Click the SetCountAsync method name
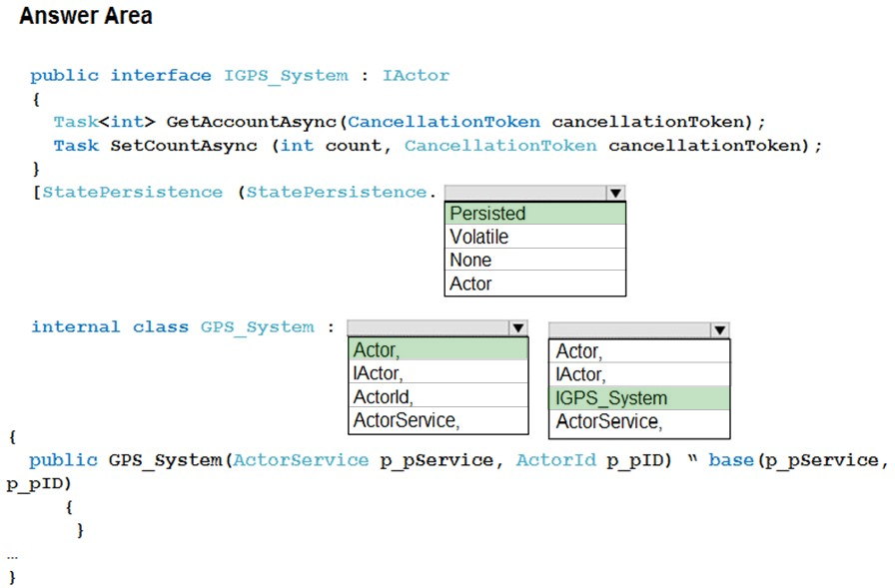 coord(184,146)
